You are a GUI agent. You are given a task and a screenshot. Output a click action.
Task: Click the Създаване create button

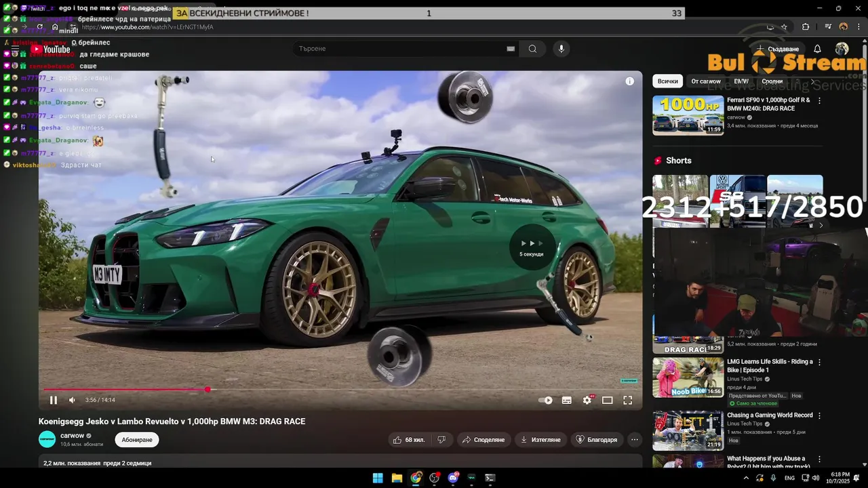point(778,49)
